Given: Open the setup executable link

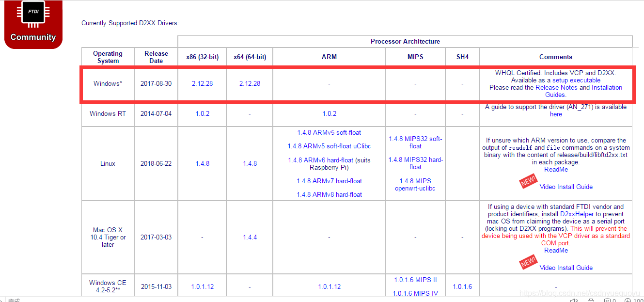Looking at the screenshot, I should click(576, 80).
